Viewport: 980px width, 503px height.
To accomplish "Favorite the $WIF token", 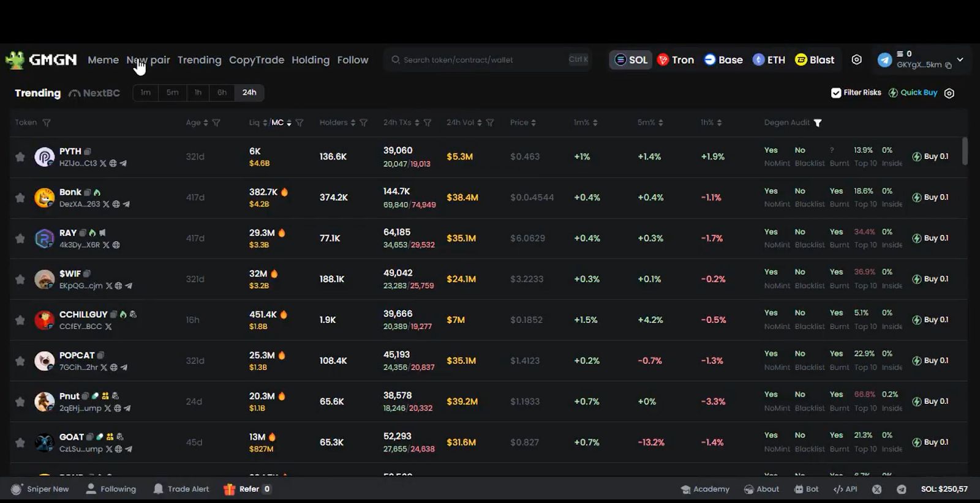I will [x=20, y=279].
